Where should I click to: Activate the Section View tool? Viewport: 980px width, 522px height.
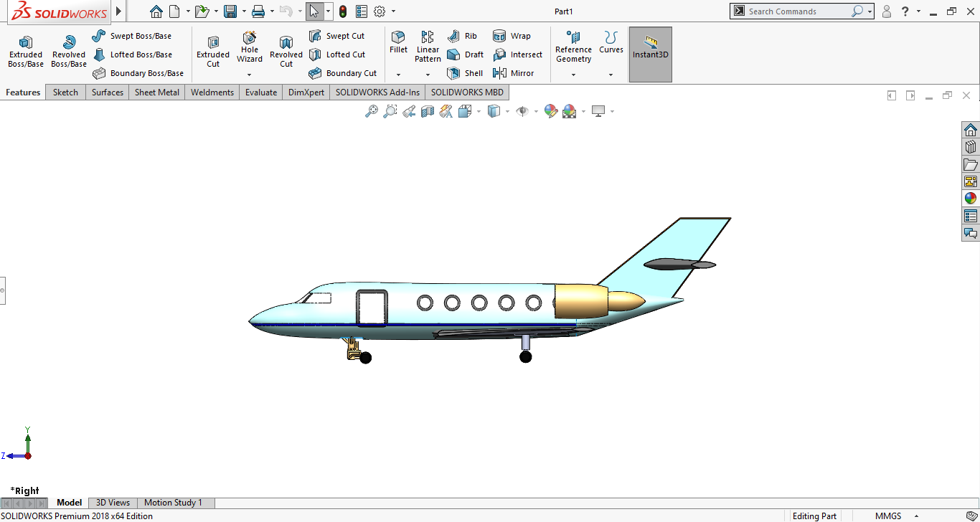428,111
